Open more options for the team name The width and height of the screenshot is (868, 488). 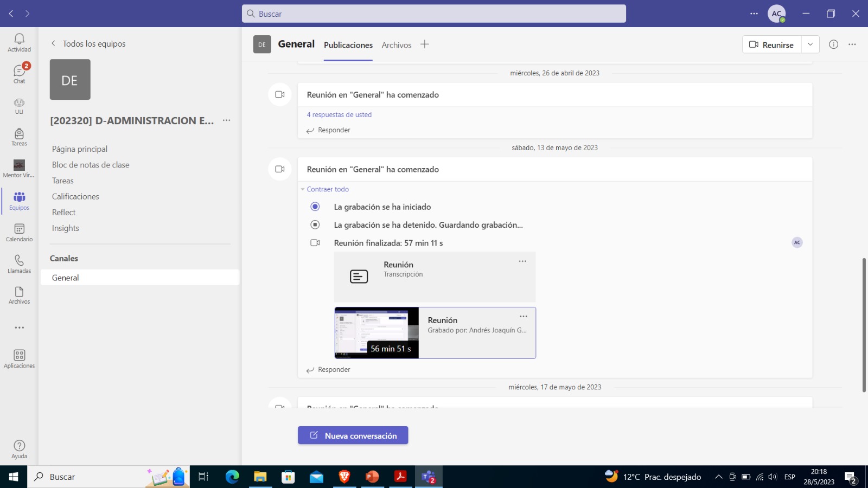pyautogui.click(x=227, y=120)
